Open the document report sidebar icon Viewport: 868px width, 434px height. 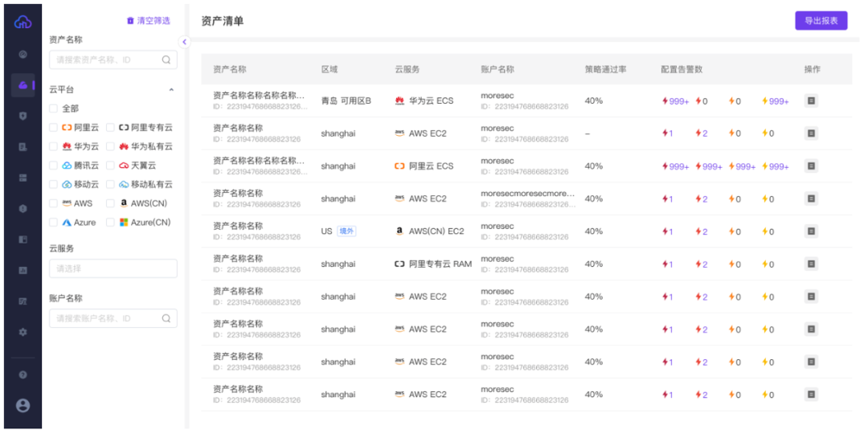click(23, 147)
